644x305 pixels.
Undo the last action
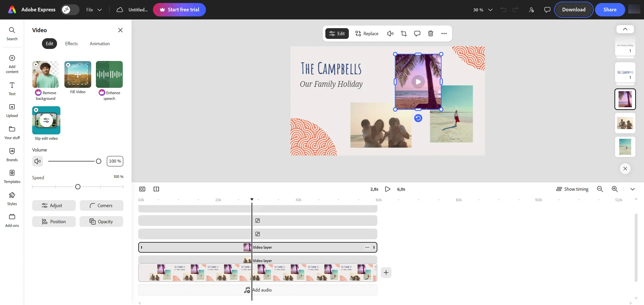pyautogui.click(x=503, y=10)
